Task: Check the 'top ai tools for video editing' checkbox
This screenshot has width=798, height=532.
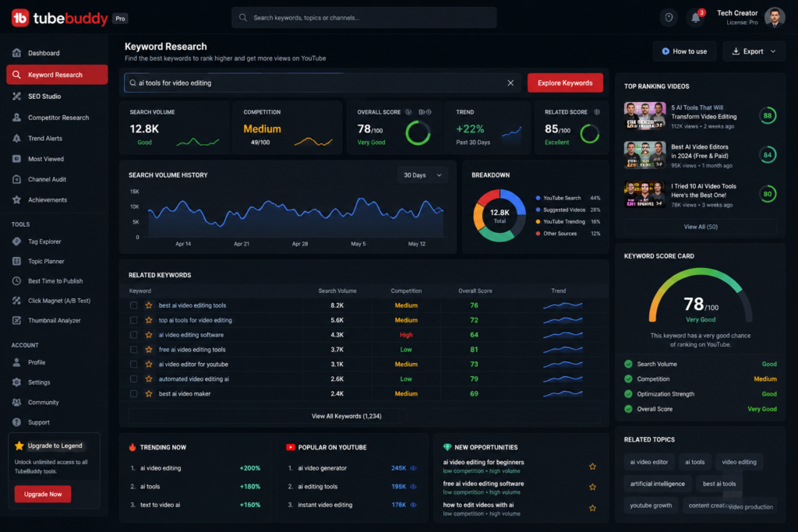Action: pyautogui.click(x=133, y=320)
